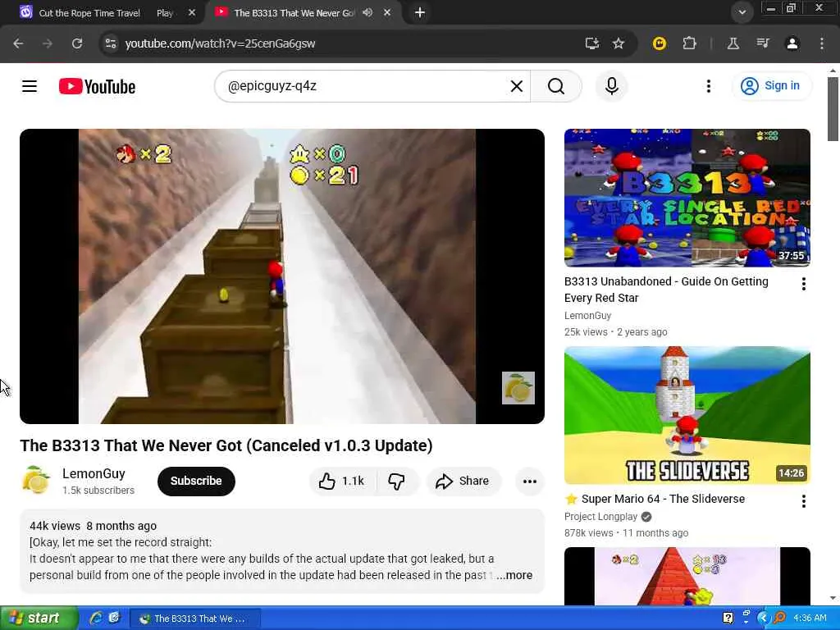Expand the tab search dropdown arrow
Image resolution: width=840 pixels, height=630 pixels.
click(742, 12)
